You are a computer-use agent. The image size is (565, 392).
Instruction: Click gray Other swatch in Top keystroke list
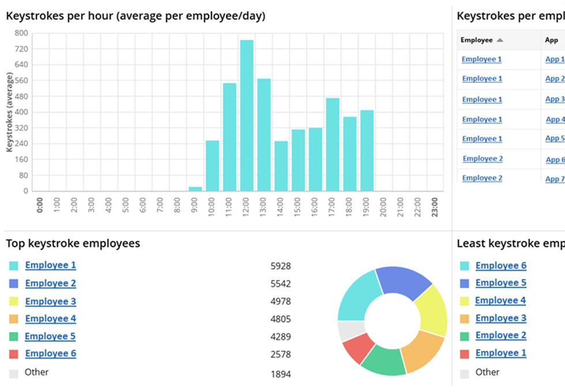point(14,374)
